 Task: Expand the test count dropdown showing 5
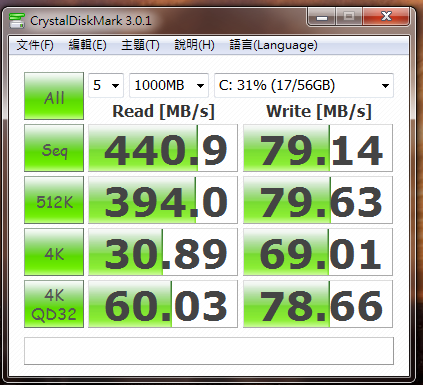pyautogui.click(x=106, y=86)
